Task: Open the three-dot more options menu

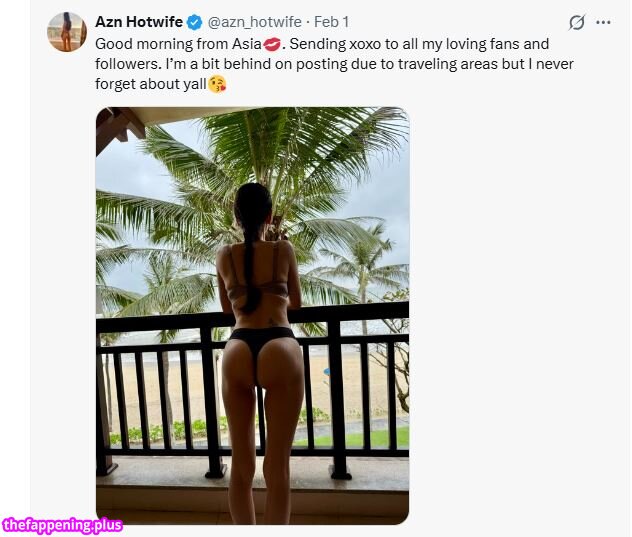Action: 603,23
